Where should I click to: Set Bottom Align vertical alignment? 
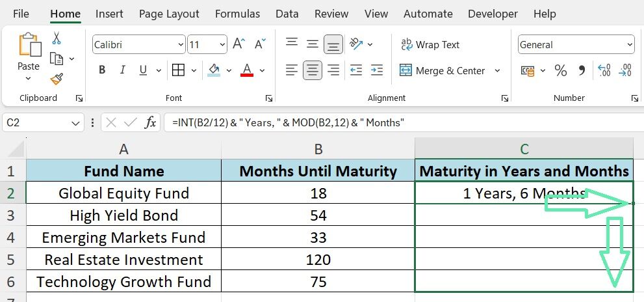(333, 44)
